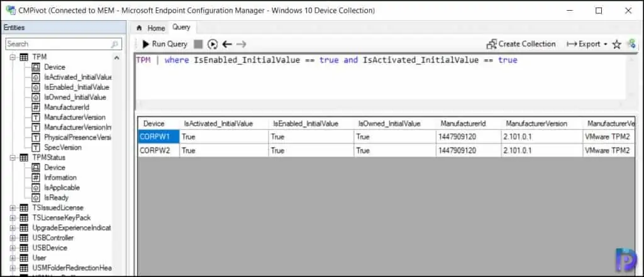Click the number icon beside ManufacturerId
The width and height of the screenshot is (644, 277).
point(36,107)
